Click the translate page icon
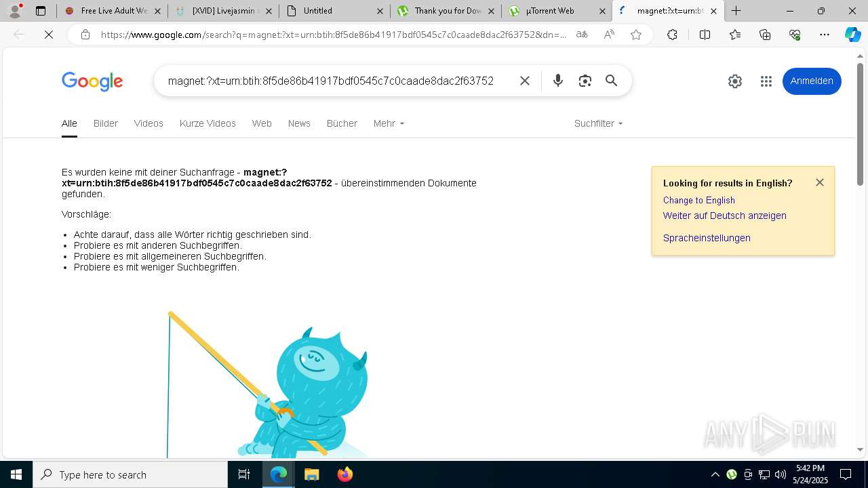 coord(582,35)
